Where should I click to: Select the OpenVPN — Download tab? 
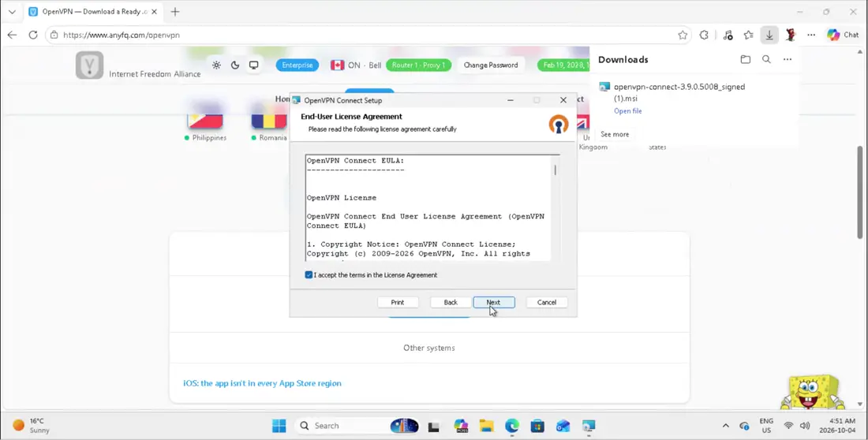[93, 12]
